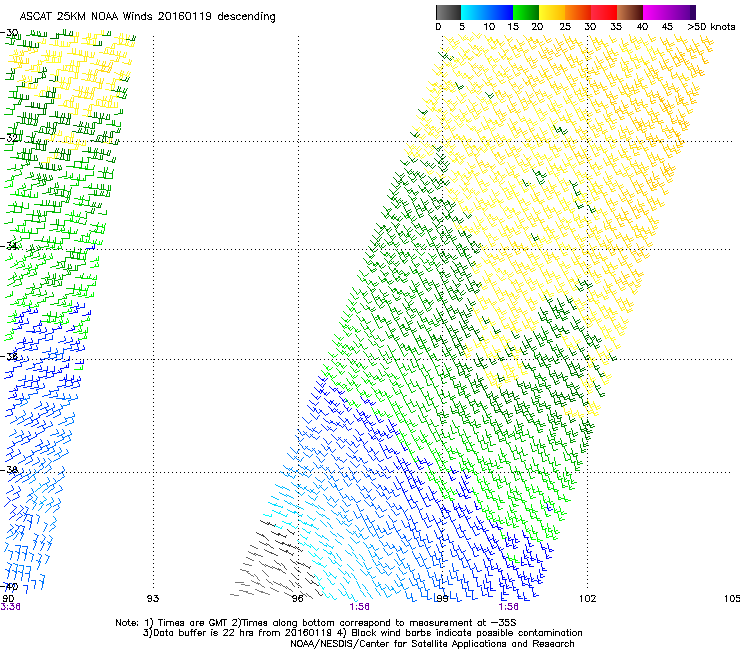Select longitude label '96' on bottom axis
Image resolution: width=740 pixels, height=650 pixels.
click(297, 599)
